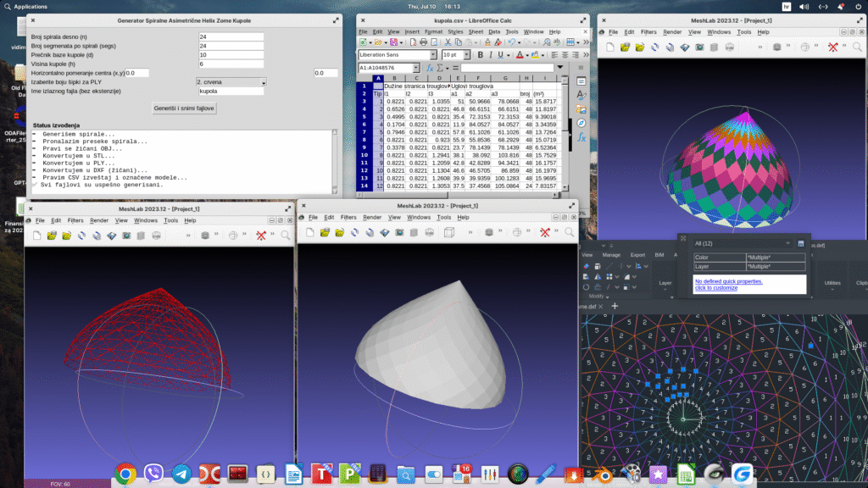
Task: Open Find & Replace in Calc toolbar
Action: click(x=547, y=42)
